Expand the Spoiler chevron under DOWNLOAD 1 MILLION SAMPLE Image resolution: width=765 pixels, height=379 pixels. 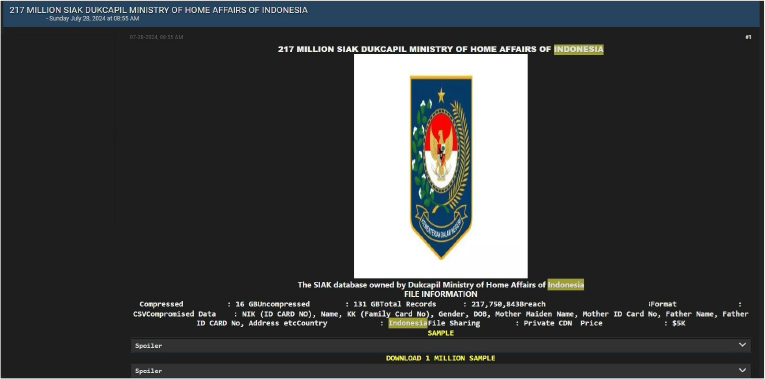click(742, 370)
